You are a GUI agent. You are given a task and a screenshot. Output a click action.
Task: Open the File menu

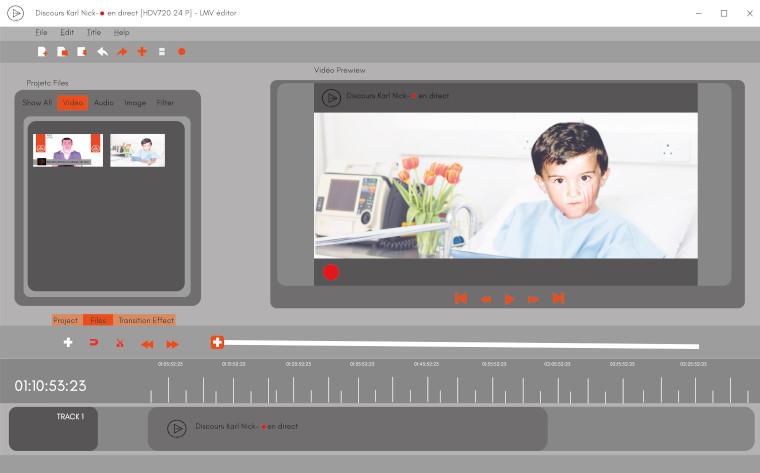tap(41, 33)
